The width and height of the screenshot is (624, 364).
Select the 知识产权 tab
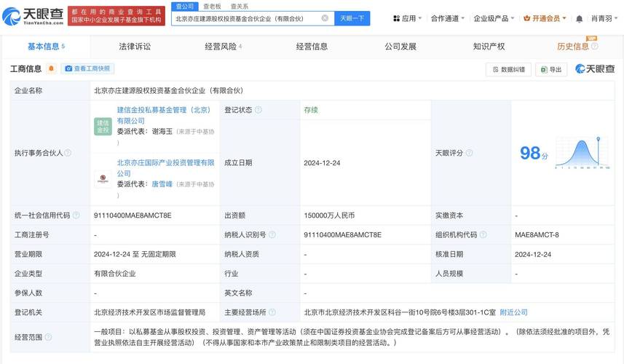pyautogui.click(x=489, y=47)
